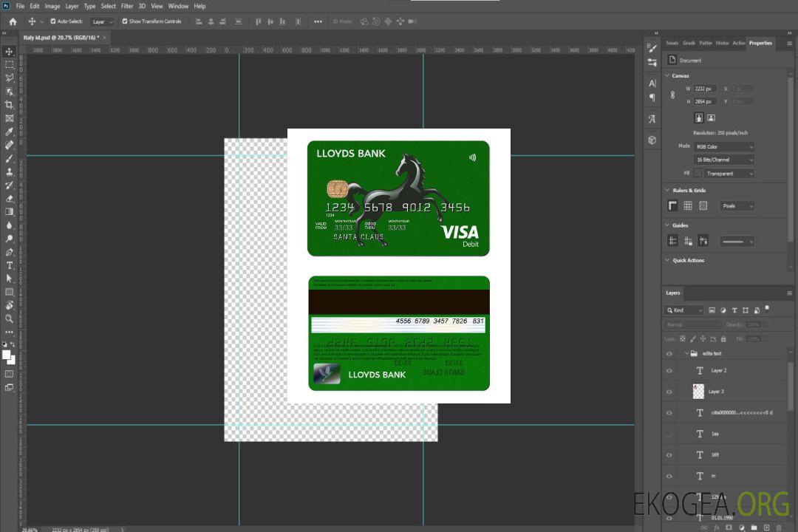The height and width of the screenshot is (532, 798).
Task: Open the Filter menu
Action: click(127, 6)
